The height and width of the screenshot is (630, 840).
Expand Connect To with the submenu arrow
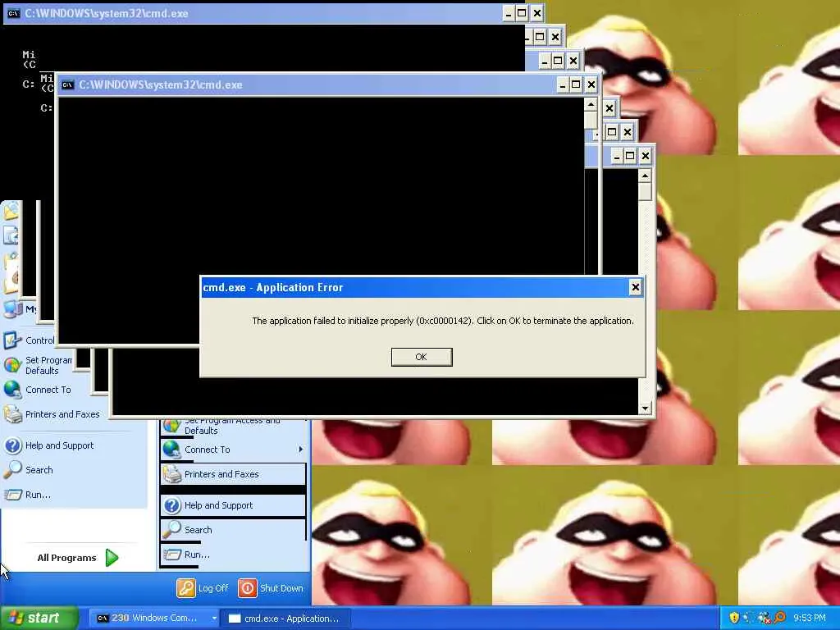coord(234,450)
